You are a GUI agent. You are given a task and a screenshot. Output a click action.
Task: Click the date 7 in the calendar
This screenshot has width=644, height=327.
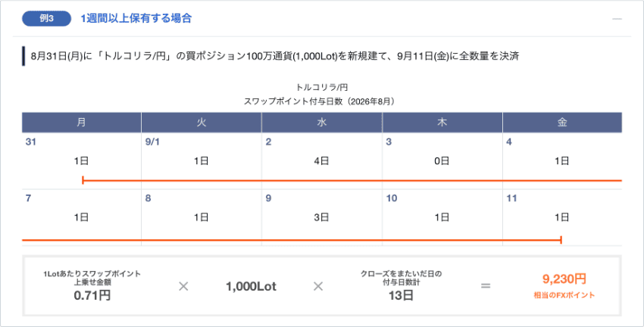pos(28,198)
